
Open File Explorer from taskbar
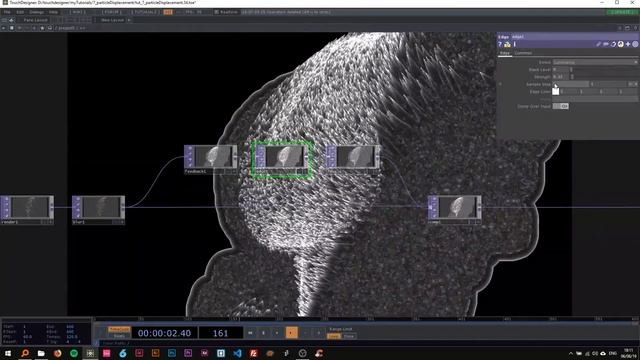pos(41,353)
